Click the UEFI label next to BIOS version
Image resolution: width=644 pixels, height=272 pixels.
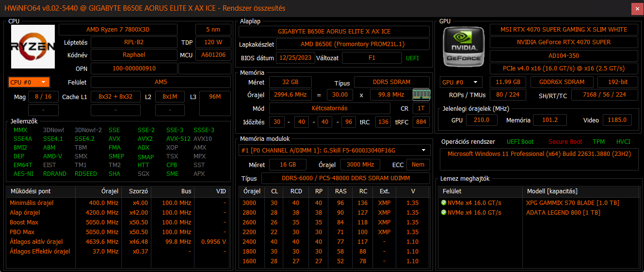pos(413,58)
